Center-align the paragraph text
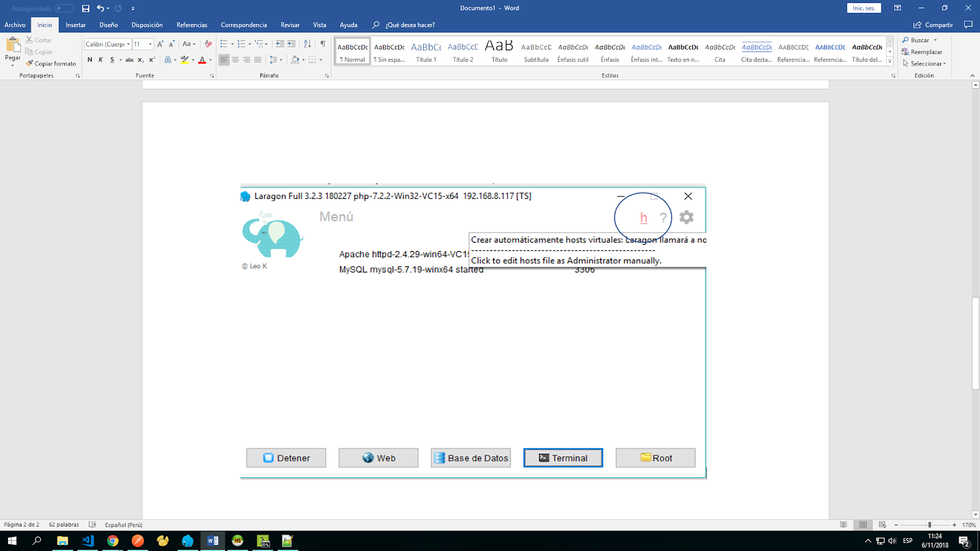The width and height of the screenshot is (980, 551). pos(235,60)
